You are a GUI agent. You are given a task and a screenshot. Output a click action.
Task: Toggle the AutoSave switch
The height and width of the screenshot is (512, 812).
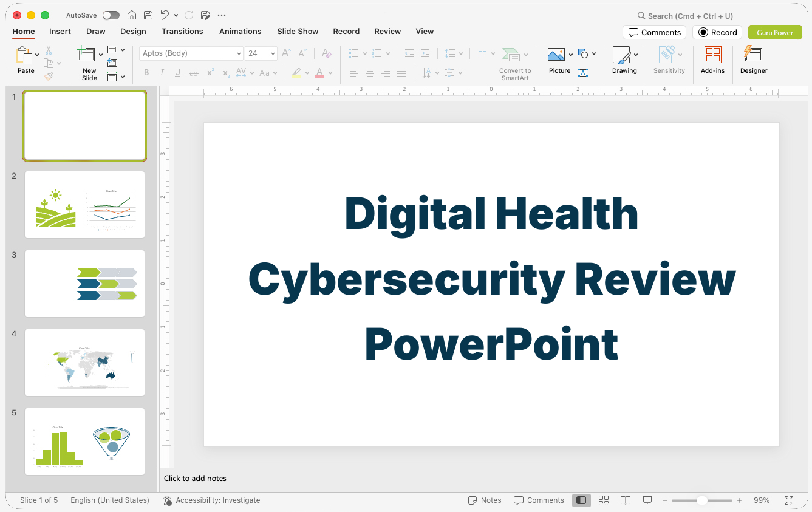[x=111, y=15]
